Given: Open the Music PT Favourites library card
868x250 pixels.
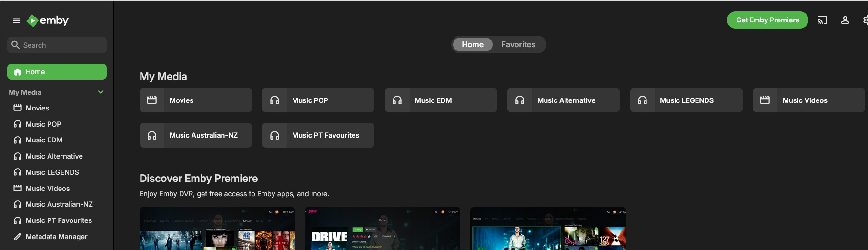Looking at the screenshot, I should point(318,135).
